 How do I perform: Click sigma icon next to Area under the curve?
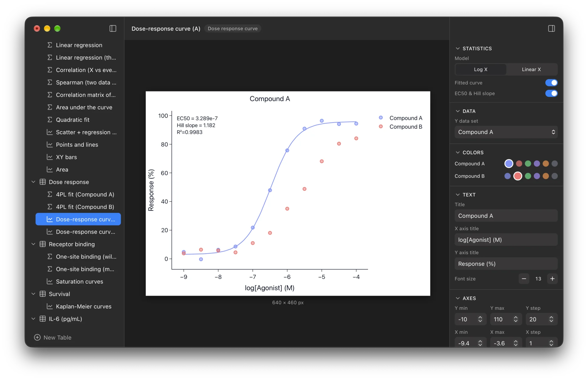point(50,107)
